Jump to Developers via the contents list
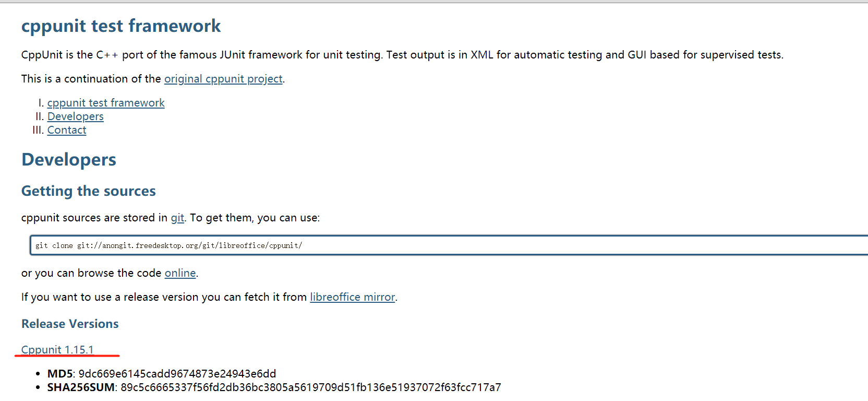 pos(76,116)
